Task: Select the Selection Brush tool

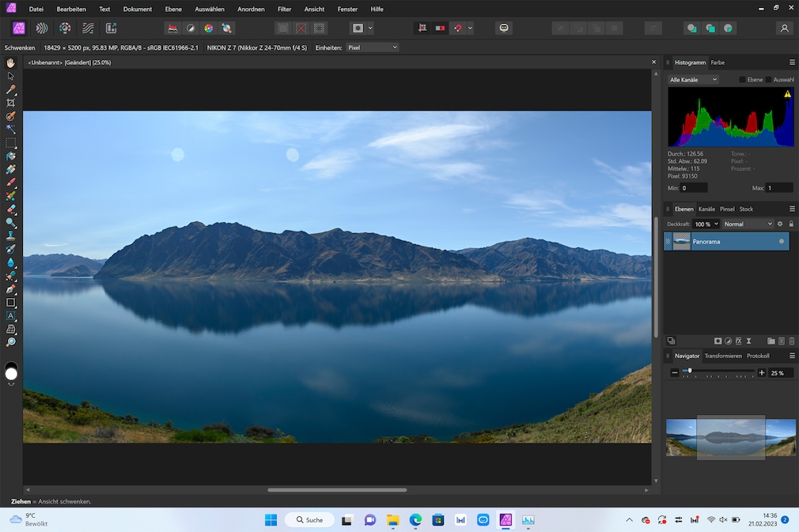Action: [x=11, y=116]
